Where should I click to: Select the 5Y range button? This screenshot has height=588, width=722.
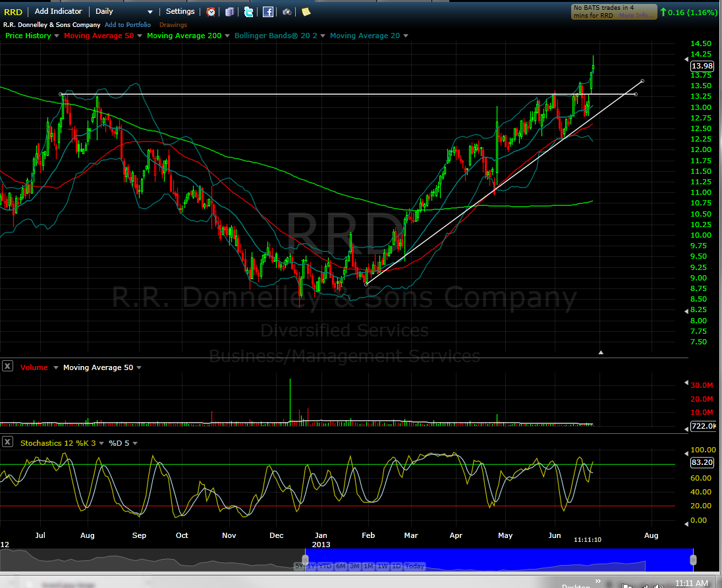click(299, 566)
